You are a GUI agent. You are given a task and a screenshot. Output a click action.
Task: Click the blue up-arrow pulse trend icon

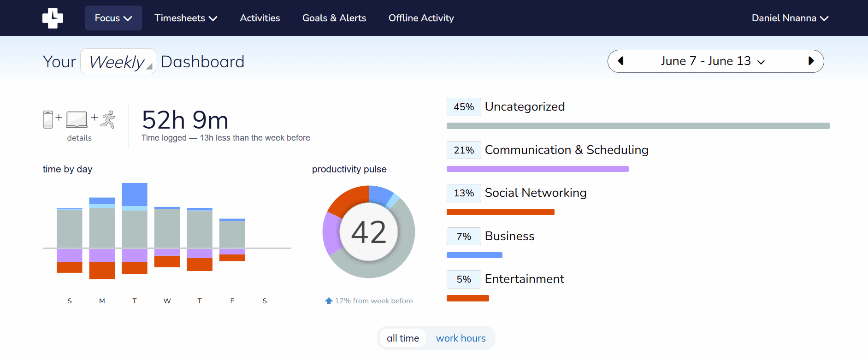329,301
